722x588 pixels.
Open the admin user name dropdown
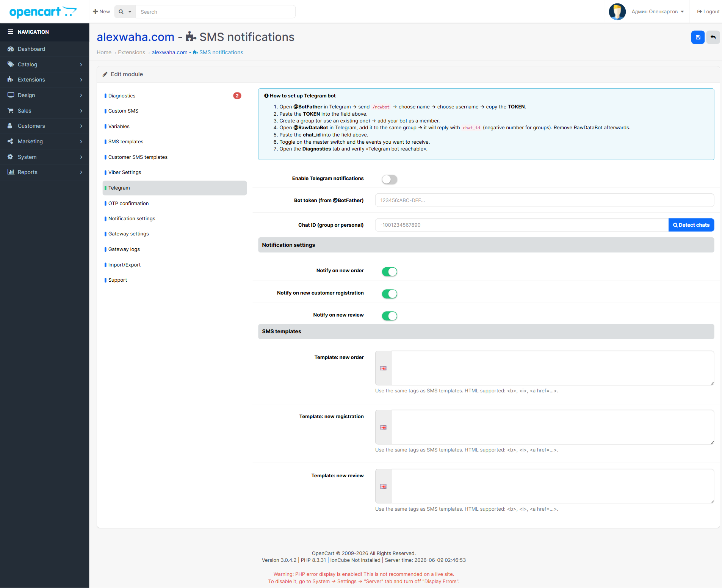pyautogui.click(x=658, y=12)
